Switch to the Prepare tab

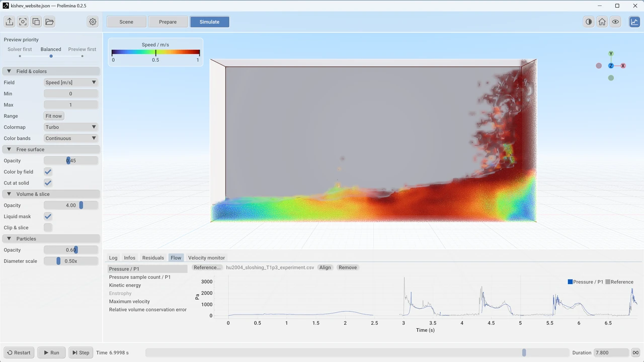coord(168,22)
